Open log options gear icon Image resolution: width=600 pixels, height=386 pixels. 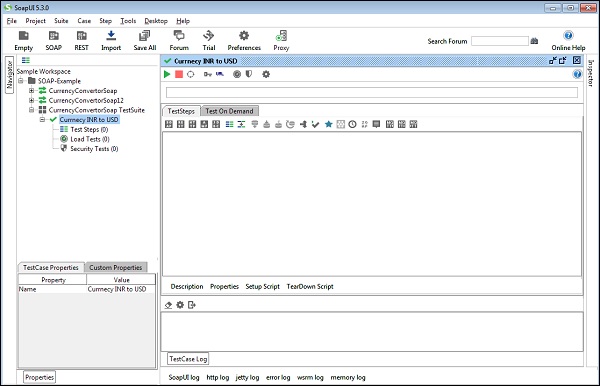point(180,305)
